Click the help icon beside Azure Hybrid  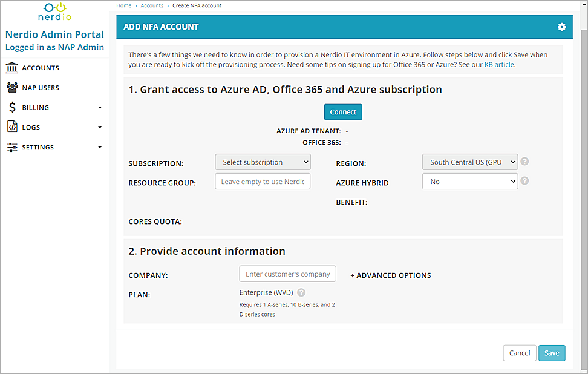(x=524, y=180)
